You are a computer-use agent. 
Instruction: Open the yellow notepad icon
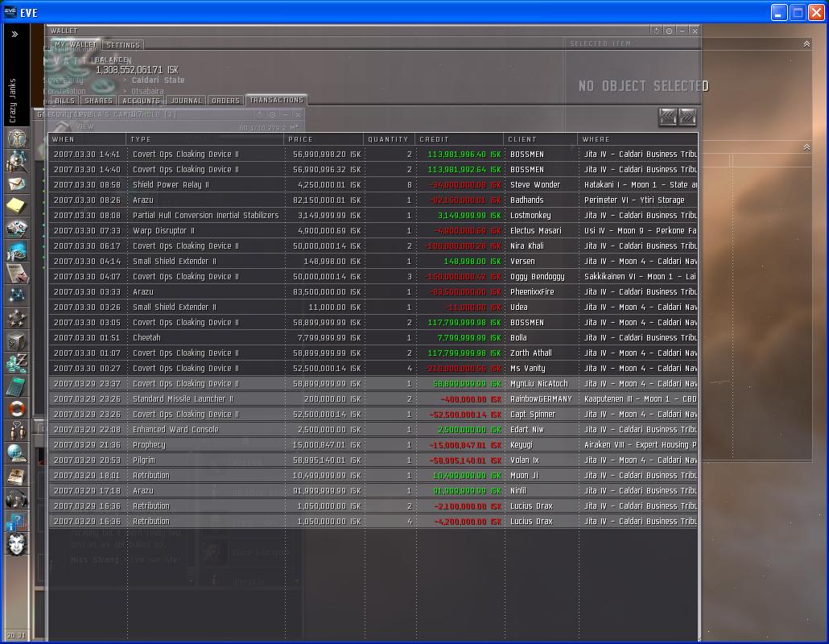tap(16, 206)
